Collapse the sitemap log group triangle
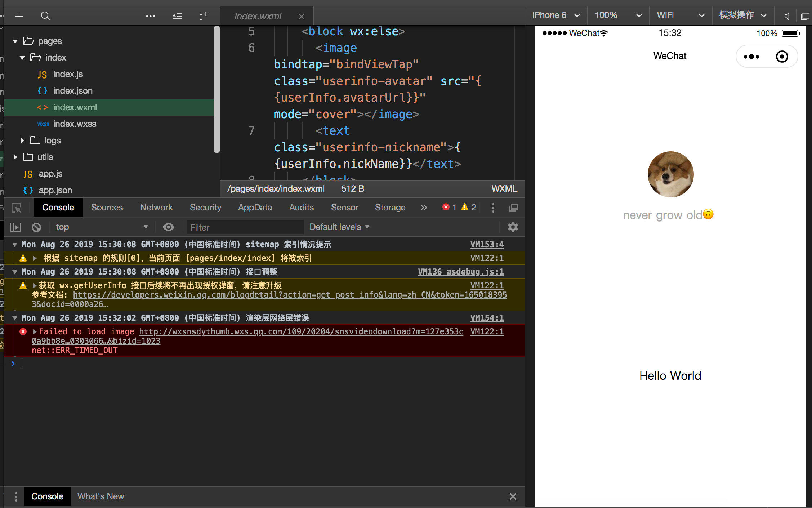The width and height of the screenshot is (812, 508). tap(15, 245)
